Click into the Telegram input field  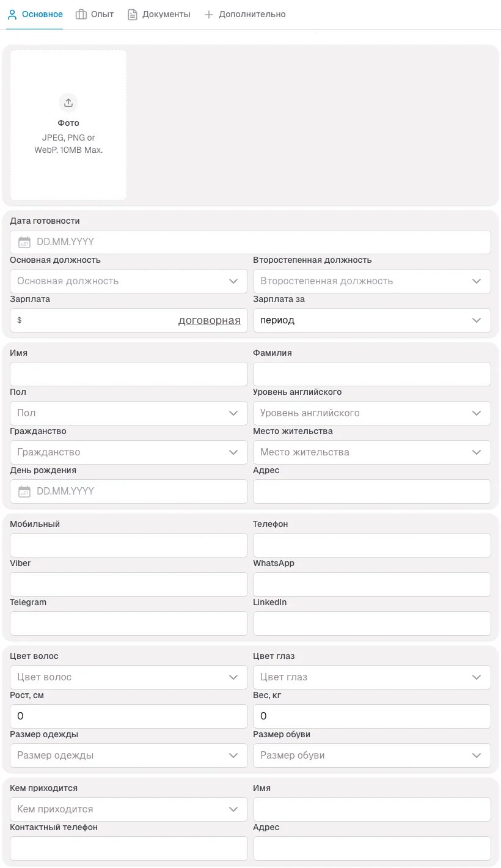click(129, 623)
